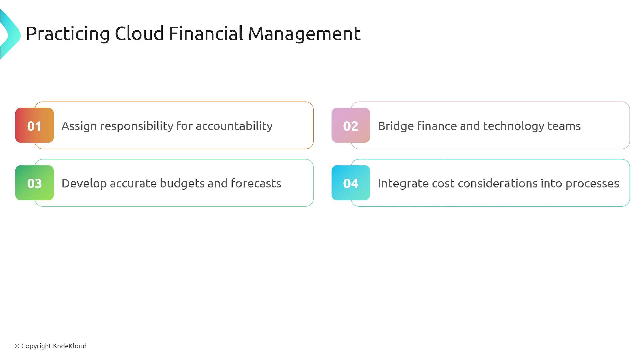The height and width of the screenshot is (362, 644).
Task: Click the teal chevron logo beside the title
Action: click(x=11, y=35)
